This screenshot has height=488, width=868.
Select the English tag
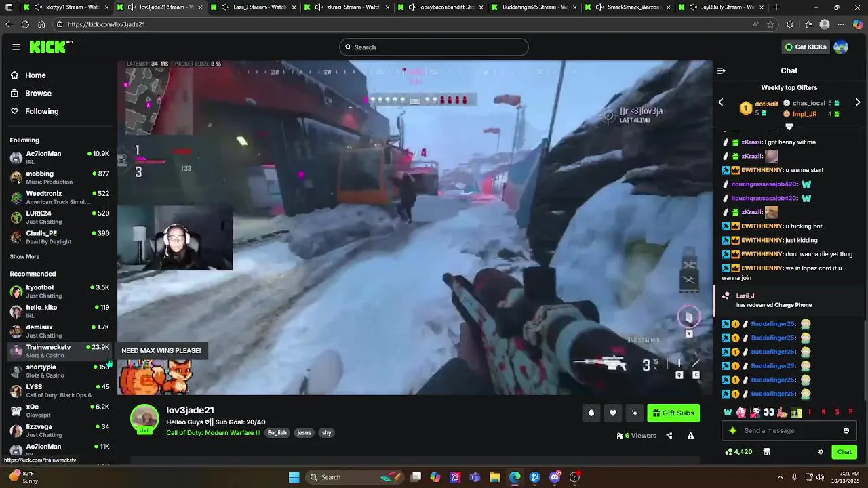pyautogui.click(x=277, y=433)
